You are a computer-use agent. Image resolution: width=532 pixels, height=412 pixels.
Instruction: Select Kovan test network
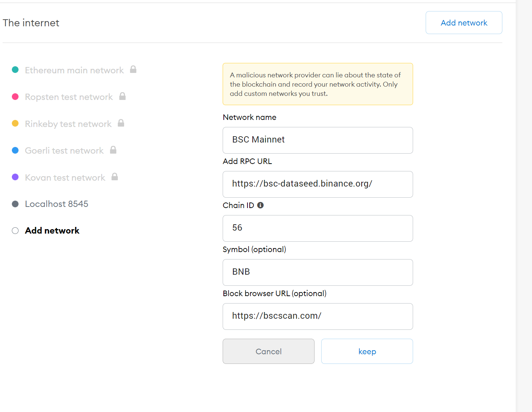(65, 178)
